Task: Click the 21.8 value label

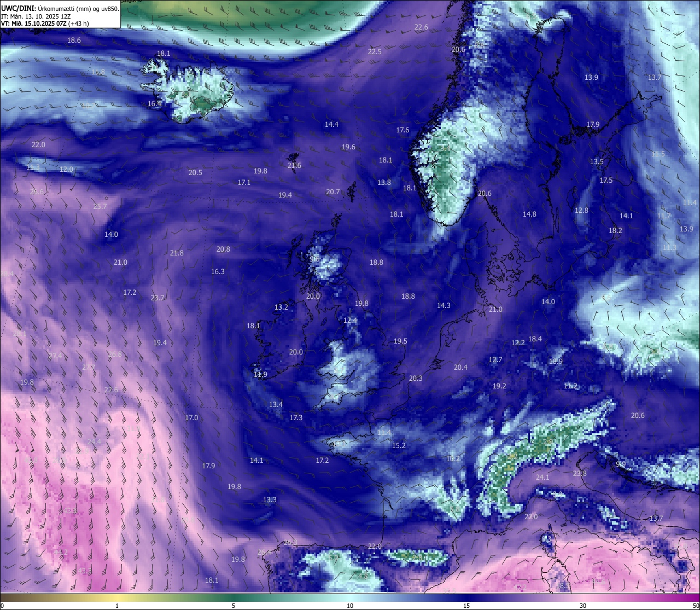Action: (177, 253)
